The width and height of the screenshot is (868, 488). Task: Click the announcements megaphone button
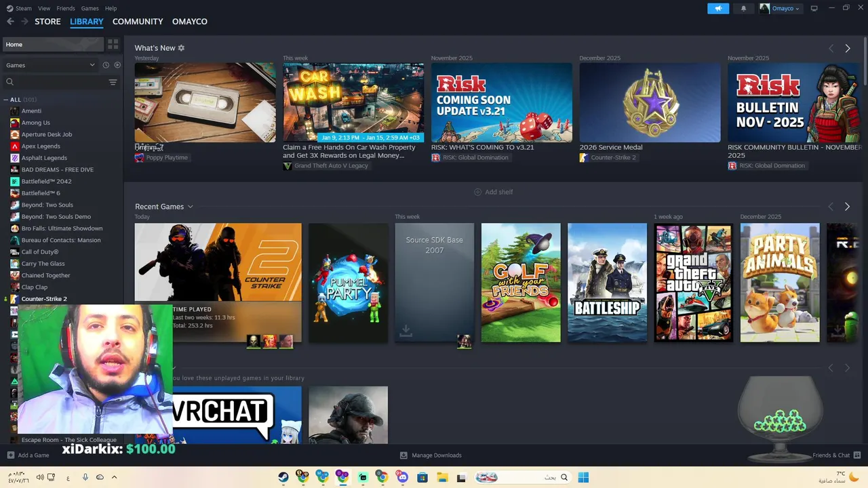pyautogui.click(x=718, y=8)
